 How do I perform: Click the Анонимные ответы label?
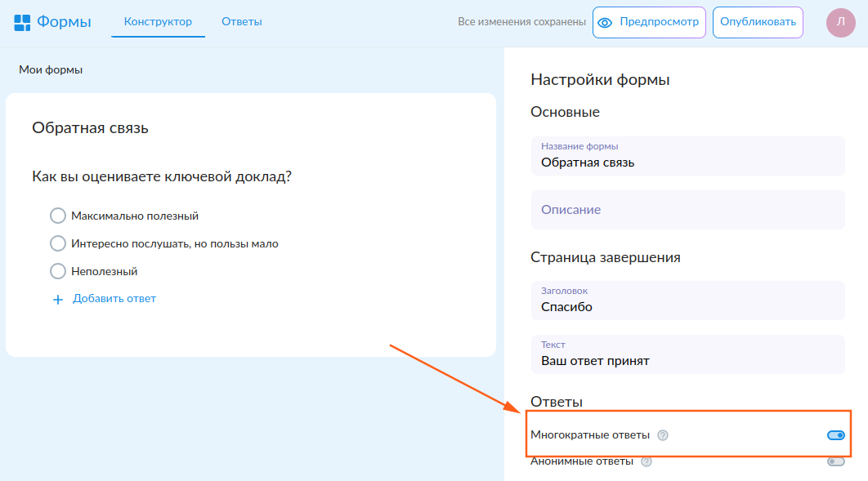click(x=582, y=461)
